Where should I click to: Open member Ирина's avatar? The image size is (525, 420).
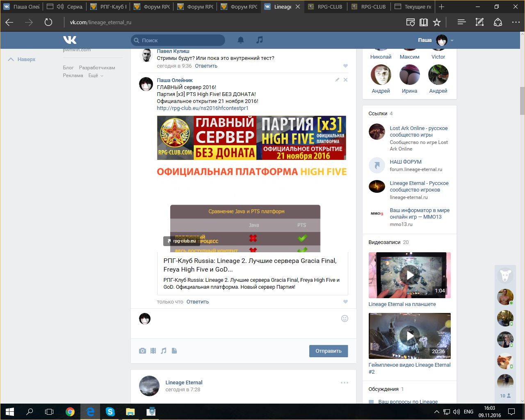(x=409, y=75)
